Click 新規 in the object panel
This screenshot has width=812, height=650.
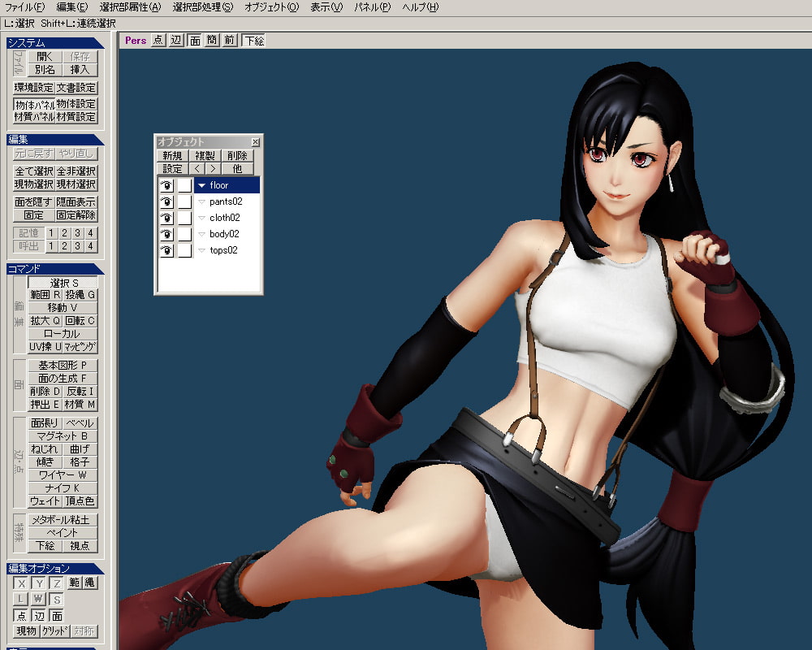172,155
